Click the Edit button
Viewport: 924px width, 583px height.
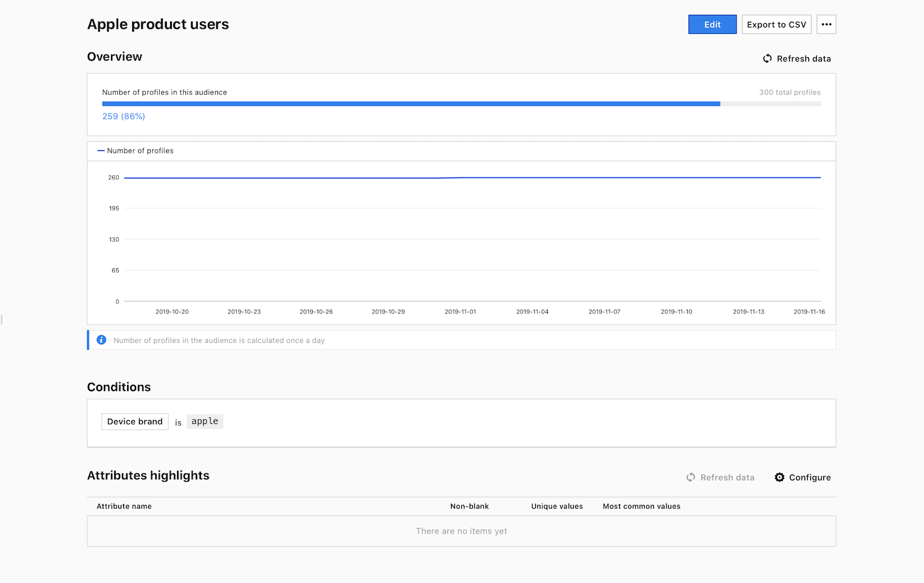coord(712,24)
